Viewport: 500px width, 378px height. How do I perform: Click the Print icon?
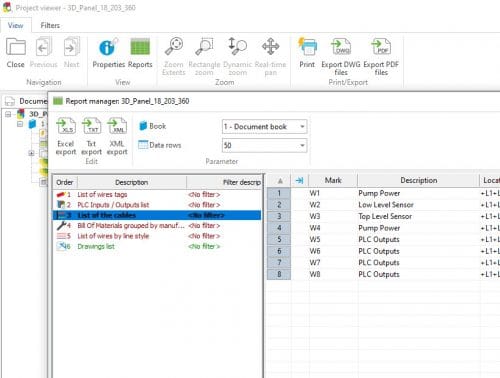307,46
